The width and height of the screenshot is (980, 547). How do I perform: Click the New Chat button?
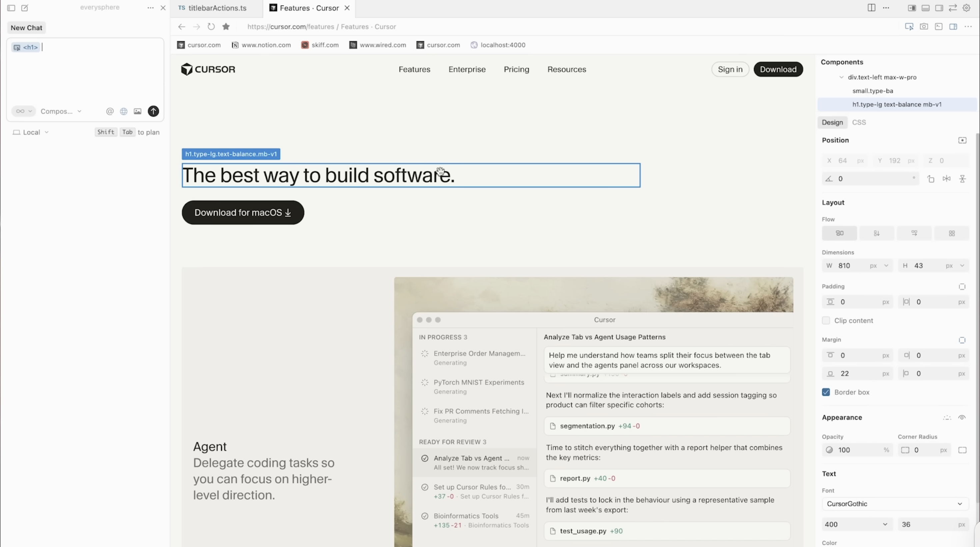pos(26,27)
